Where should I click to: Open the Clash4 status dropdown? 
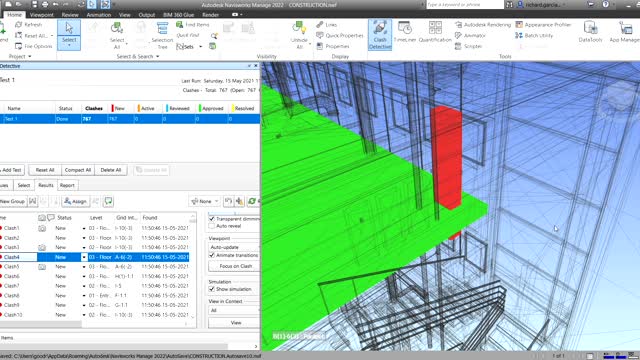pyautogui.click(x=84, y=257)
